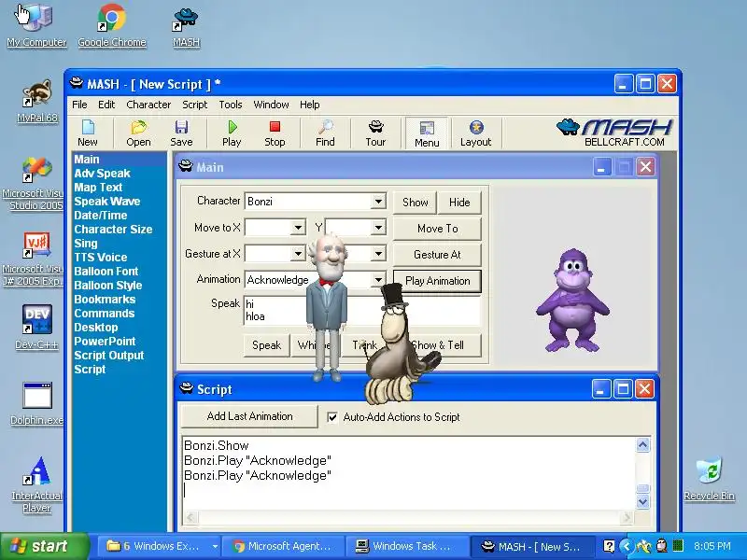Screen dimensions: 747x560
Task: Click the Merlin-style old man agent
Action: coord(326,307)
